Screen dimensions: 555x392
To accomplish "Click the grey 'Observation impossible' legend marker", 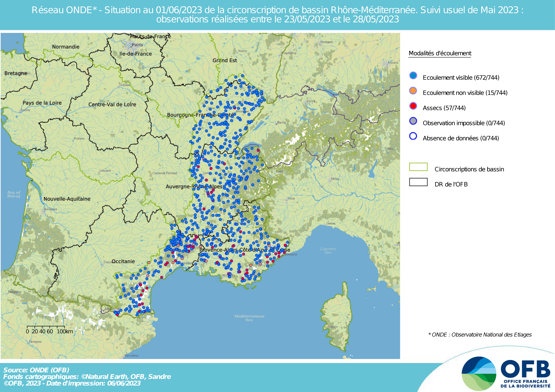I will point(413,121).
